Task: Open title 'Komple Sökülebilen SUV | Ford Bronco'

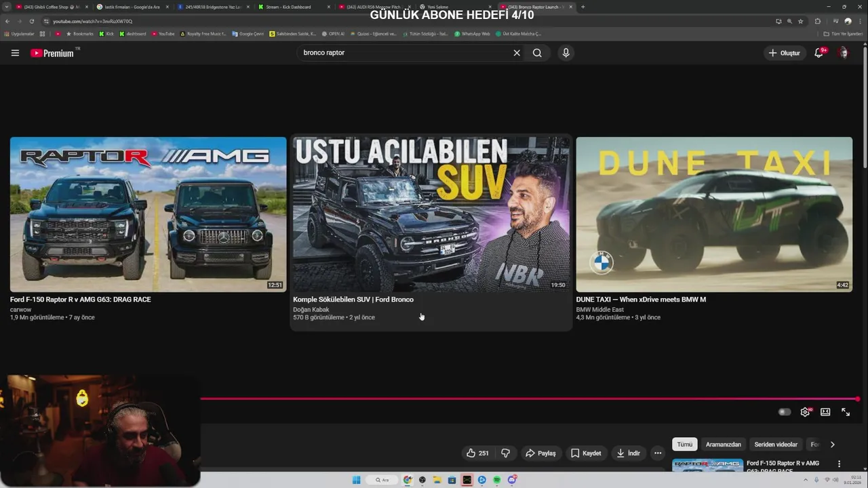Action: coord(353,300)
